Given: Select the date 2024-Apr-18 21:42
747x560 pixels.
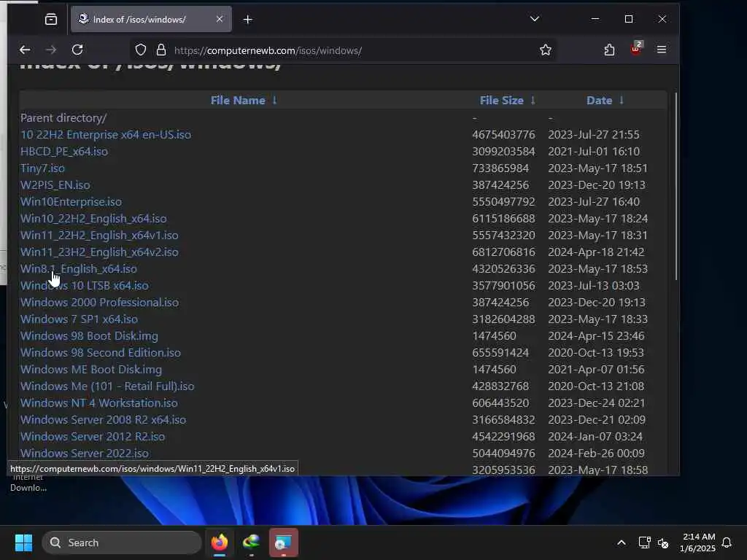Looking at the screenshot, I should [596, 252].
